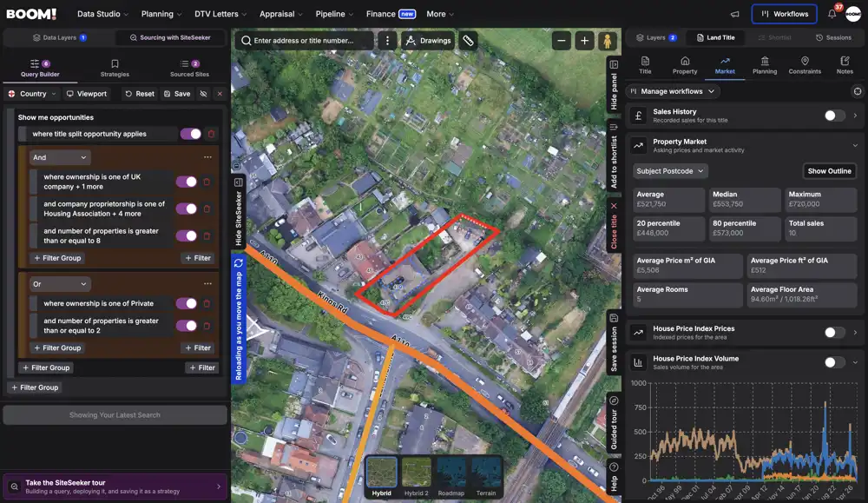Collapse the Property Market section chevron
Screen dimensions: 868x503
tap(855, 146)
